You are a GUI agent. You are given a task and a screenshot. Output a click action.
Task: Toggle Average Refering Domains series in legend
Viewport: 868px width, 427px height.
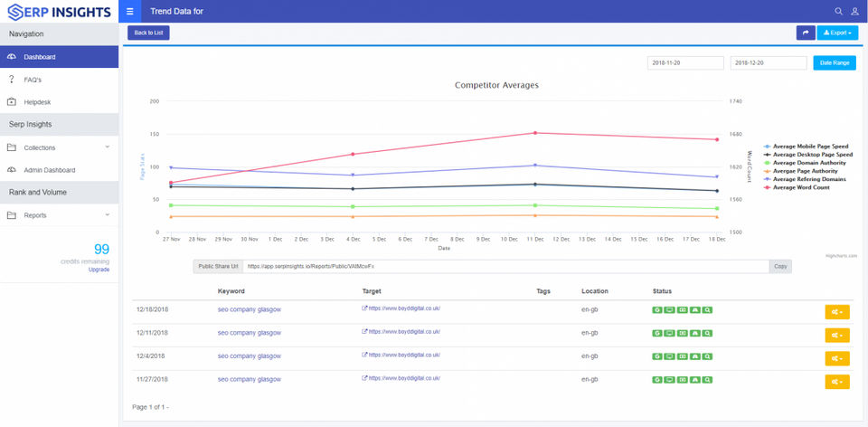tap(805, 179)
